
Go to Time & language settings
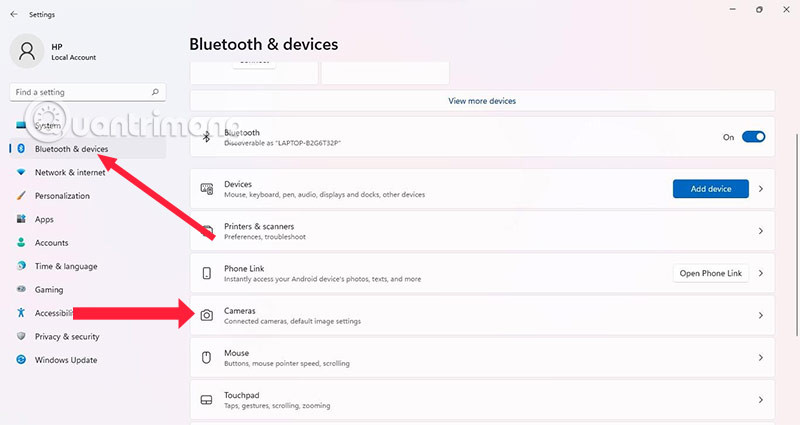tap(66, 266)
